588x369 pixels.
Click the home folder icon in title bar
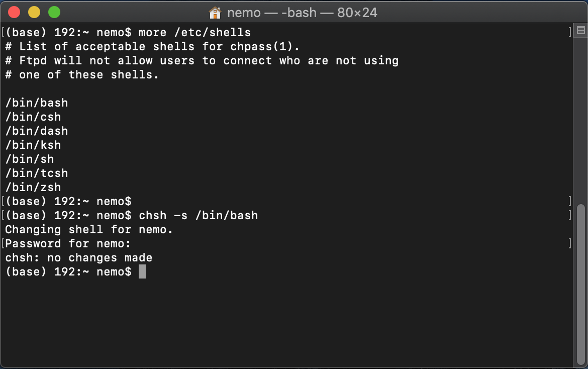point(215,12)
